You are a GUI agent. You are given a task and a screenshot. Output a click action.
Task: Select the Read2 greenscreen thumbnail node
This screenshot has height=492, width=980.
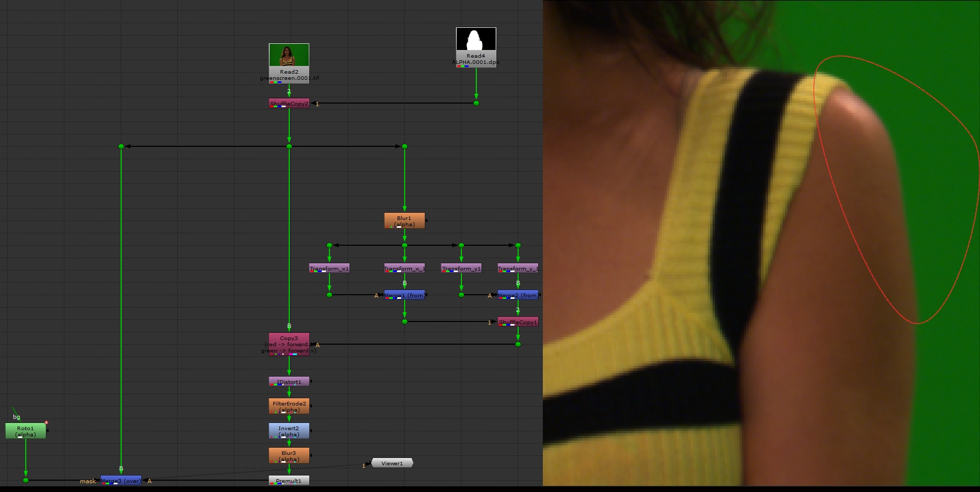(289, 55)
